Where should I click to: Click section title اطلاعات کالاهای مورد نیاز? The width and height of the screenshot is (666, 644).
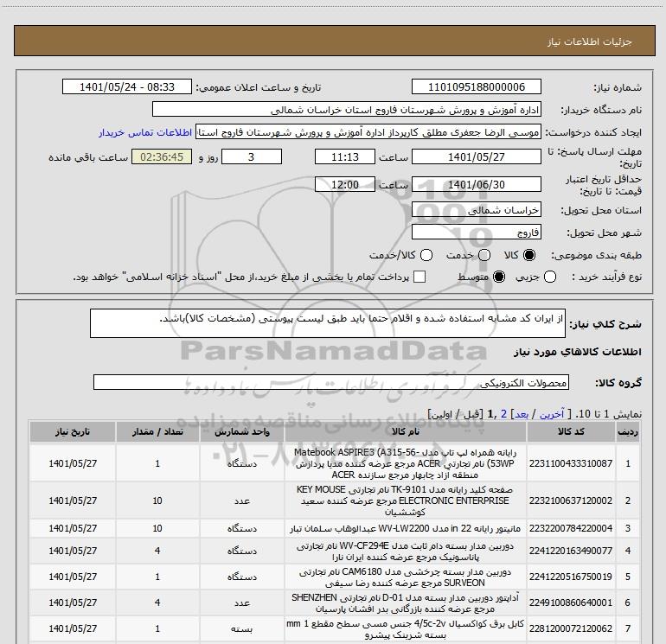(x=578, y=352)
